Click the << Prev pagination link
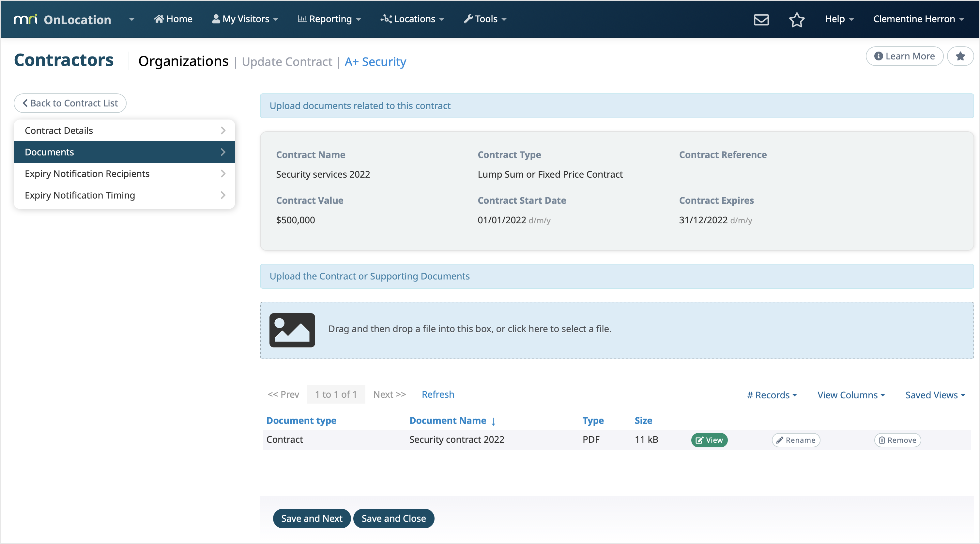The height and width of the screenshot is (544, 980). pyautogui.click(x=283, y=394)
